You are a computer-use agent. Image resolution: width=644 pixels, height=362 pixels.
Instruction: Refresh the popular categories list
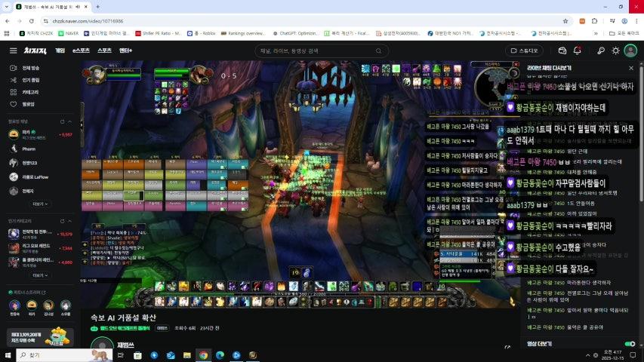tap(62, 221)
